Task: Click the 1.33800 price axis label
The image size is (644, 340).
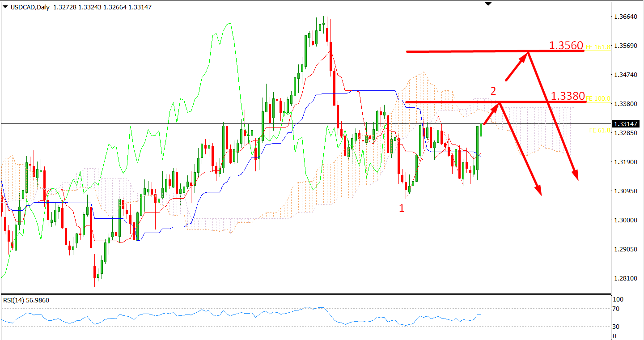Action: coord(625,104)
